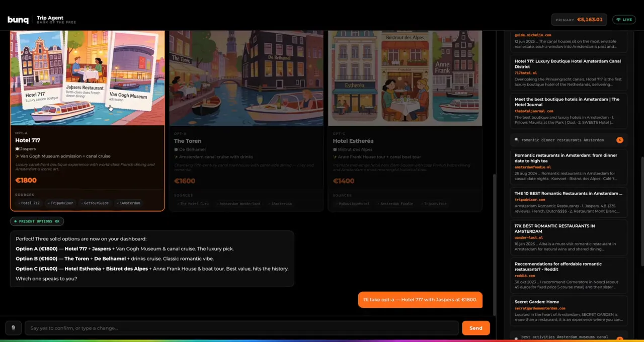Send the message with the Send button

[x=475, y=328]
